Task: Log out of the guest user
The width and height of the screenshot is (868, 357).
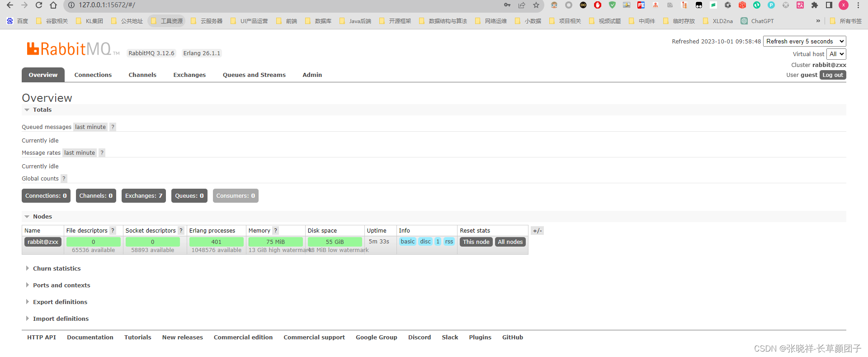Action: (833, 75)
